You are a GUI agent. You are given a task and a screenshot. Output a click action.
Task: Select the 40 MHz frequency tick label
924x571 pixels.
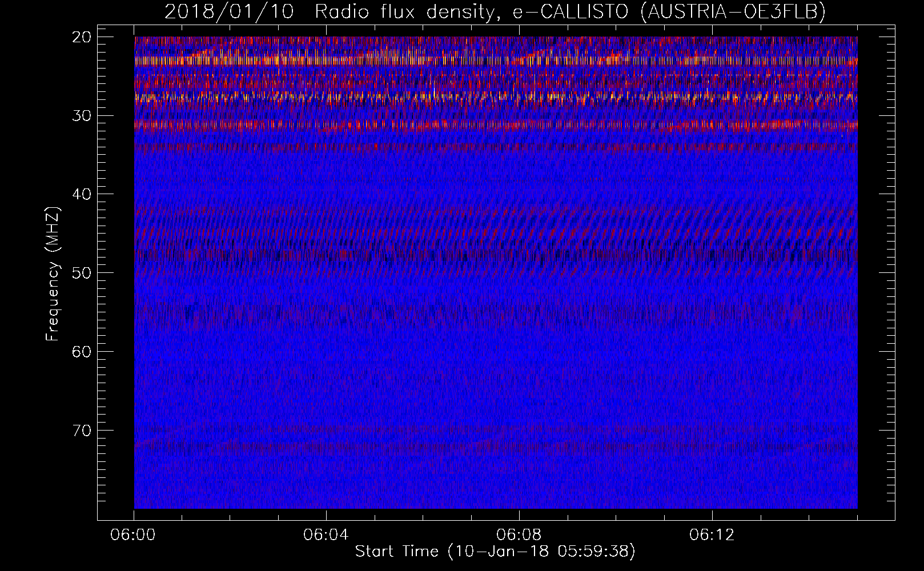pyautogui.click(x=82, y=194)
